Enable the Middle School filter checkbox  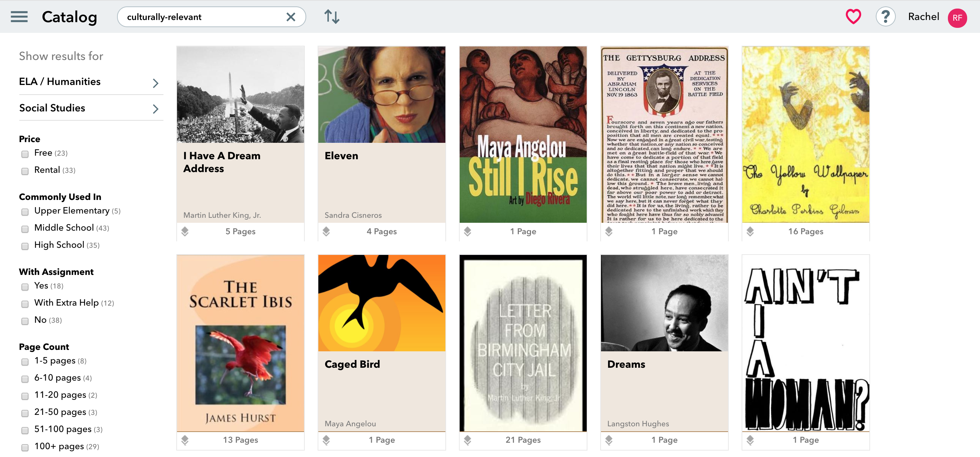(25, 229)
